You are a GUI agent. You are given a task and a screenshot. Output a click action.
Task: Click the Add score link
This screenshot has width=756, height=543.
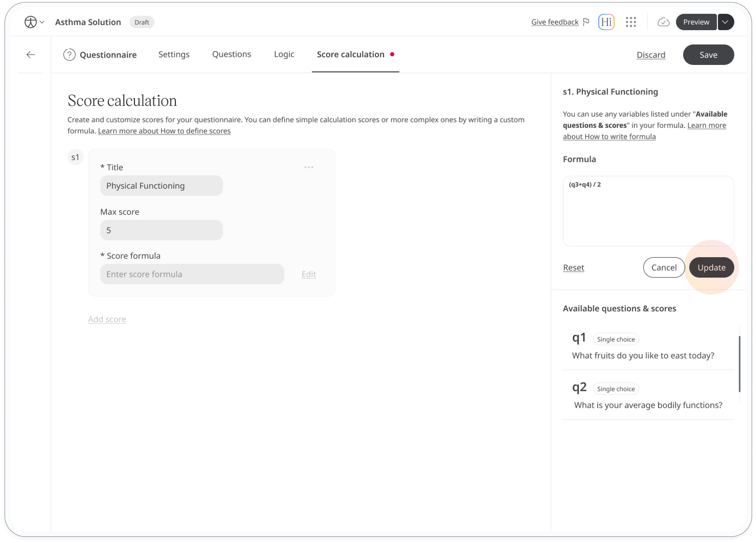(x=107, y=319)
